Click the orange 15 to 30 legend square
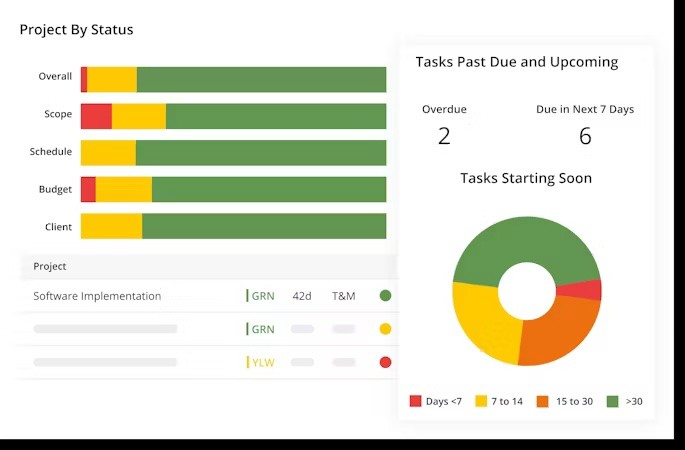 click(543, 401)
